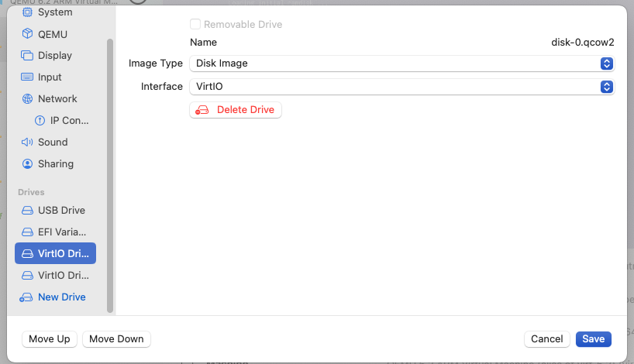Click the New Drive plus icon
634x364 pixels.
tap(26, 297)
